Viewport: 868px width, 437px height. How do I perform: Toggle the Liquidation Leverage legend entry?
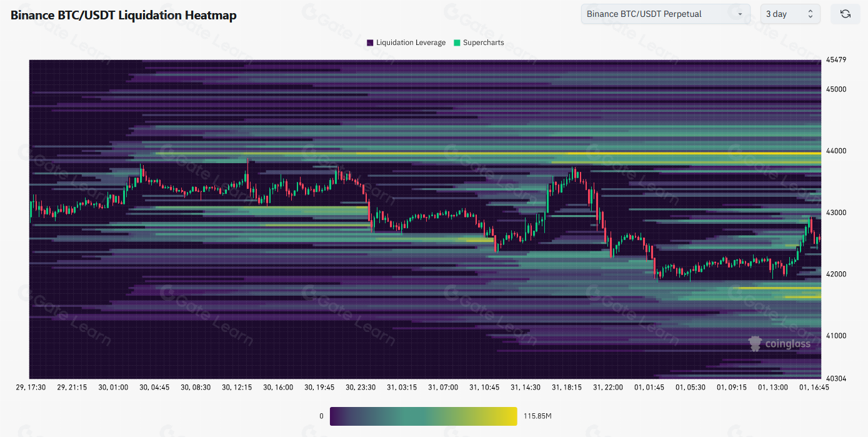pyautogui.click(x=409, y=43)
